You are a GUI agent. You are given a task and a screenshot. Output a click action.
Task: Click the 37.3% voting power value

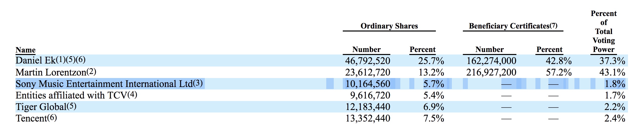point(612,60)
